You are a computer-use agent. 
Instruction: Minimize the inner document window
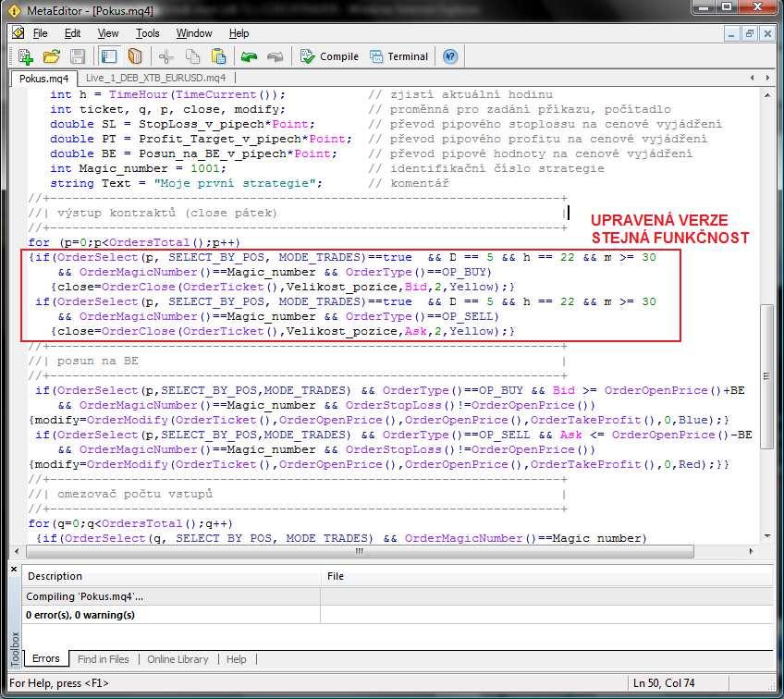click(x=731, y=33)
